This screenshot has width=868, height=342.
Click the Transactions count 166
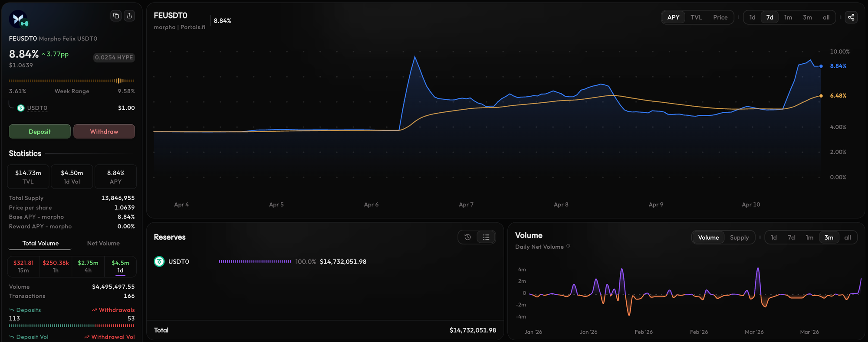point(129,296)
